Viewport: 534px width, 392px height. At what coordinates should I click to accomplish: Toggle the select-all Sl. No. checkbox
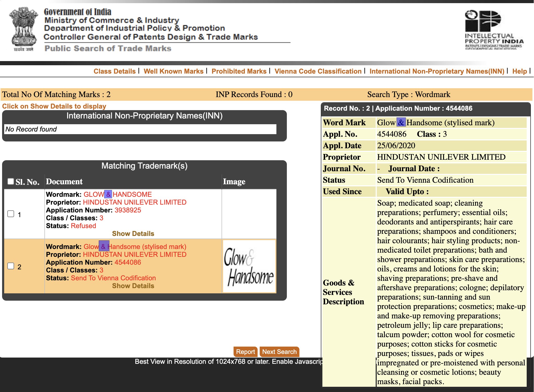(11, 181)
